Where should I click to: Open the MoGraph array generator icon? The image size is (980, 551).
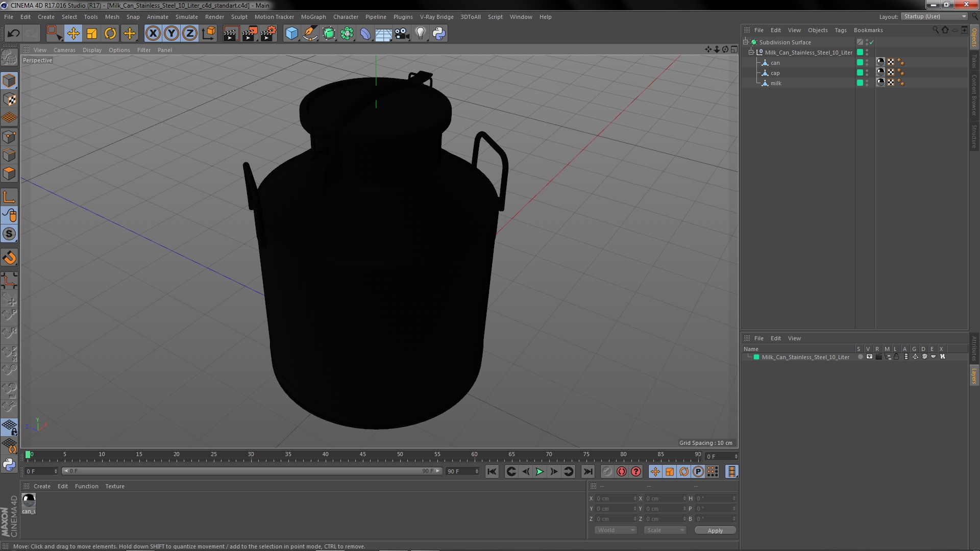tap(347, 34)
